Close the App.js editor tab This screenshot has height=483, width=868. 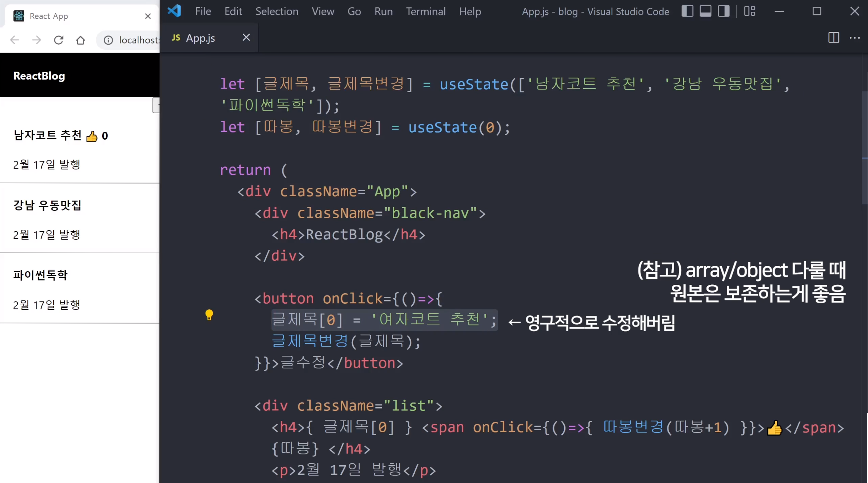click(x=246, y=38)
